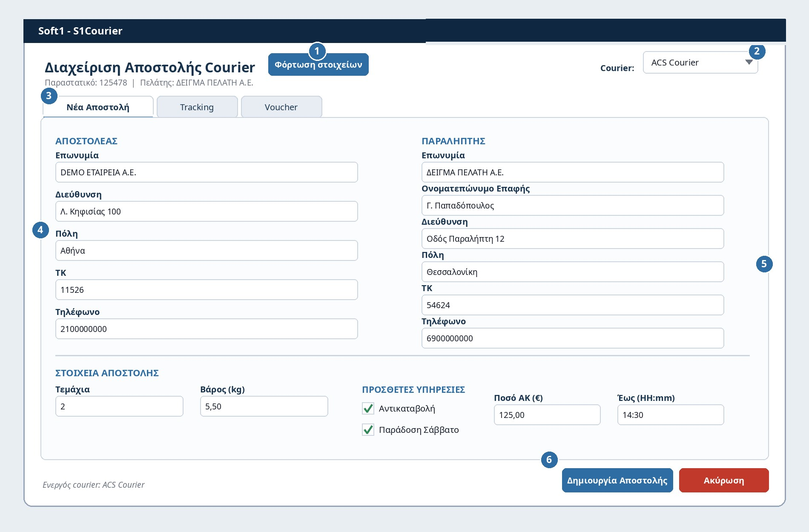This screenshot has height=532, width=809.
Task: Click the ΠΡΟΣΘΕΤΕΣ ΥΠΗΡΕΣΙΕΣ heading
Action: pyautogui.click(x=413, y=389)
